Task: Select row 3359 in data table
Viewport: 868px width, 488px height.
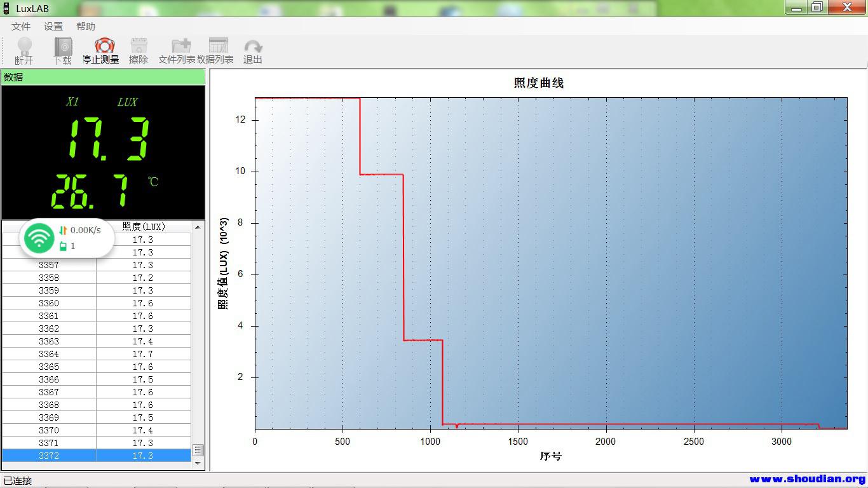Action: pos(97,290)
